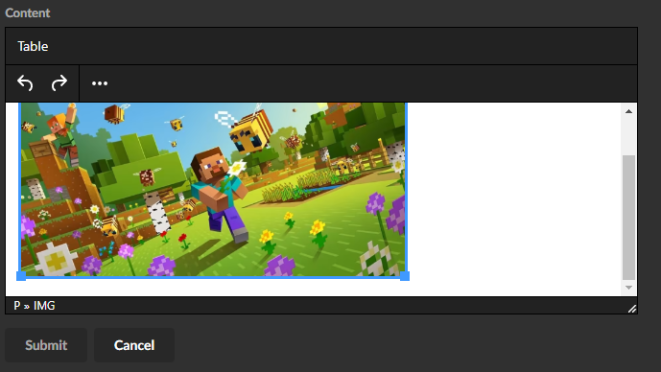The width and height of the screenshot is (661, 372).
Task: Click the editor's vertical scrollbar thumb
Action: (629, 217)
